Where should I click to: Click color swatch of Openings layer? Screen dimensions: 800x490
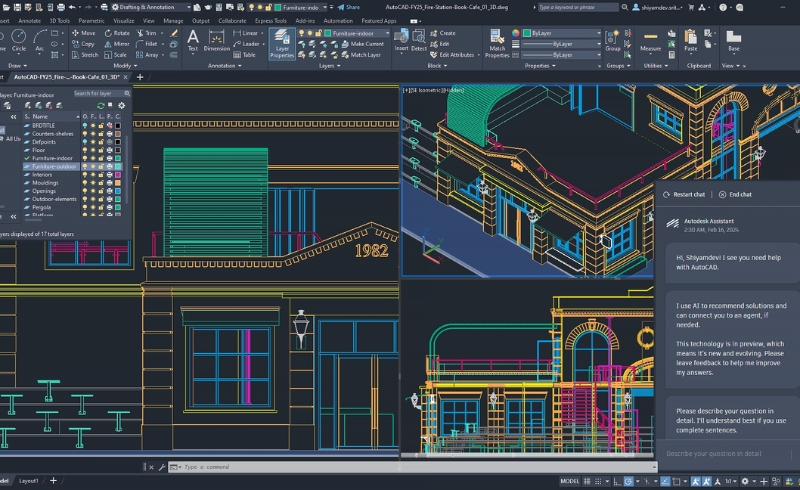pyautogui.click(x=118, y=191)
